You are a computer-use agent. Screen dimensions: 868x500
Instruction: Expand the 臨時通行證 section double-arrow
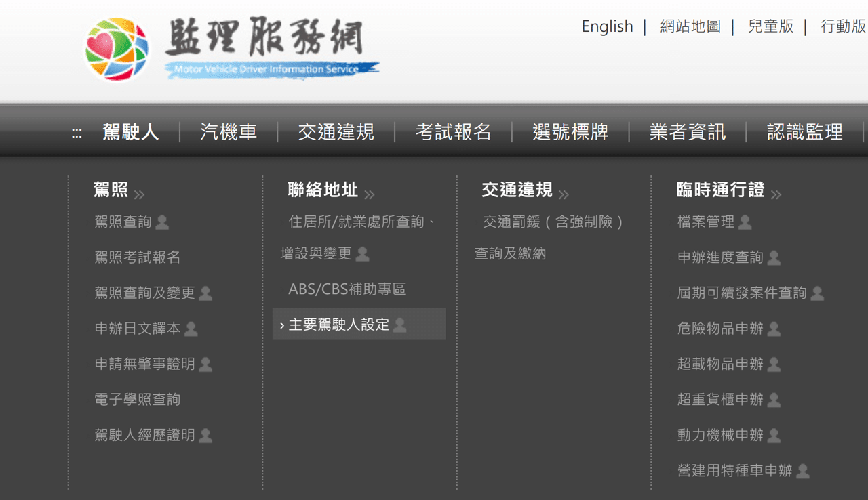pos(776,195)
